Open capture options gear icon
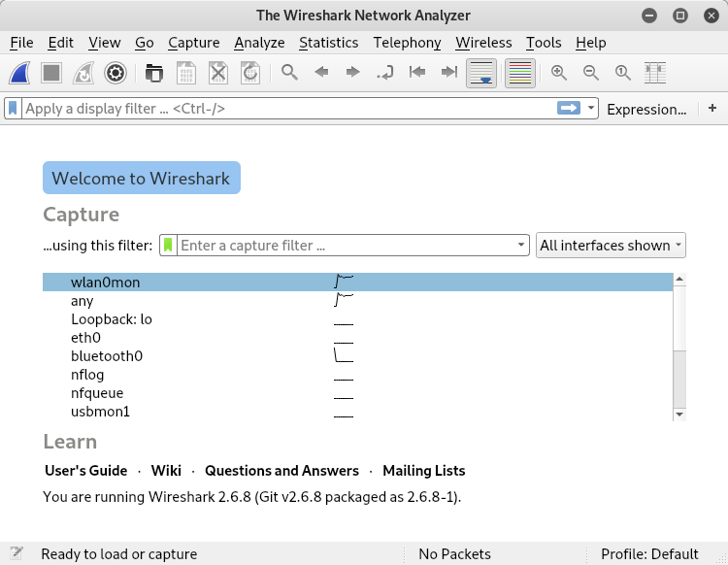Screen dimensions: 728x565 pyautogui.click(x=116, y=73)
